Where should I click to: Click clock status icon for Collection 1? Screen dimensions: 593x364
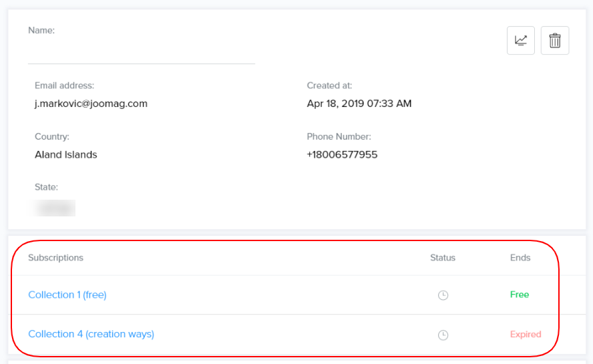tap(443, 295)
